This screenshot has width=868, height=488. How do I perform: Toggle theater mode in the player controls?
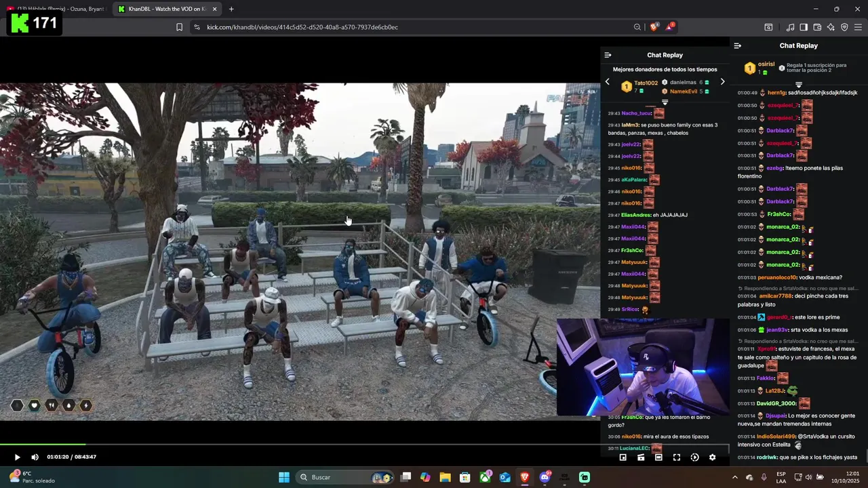point(658,457)
